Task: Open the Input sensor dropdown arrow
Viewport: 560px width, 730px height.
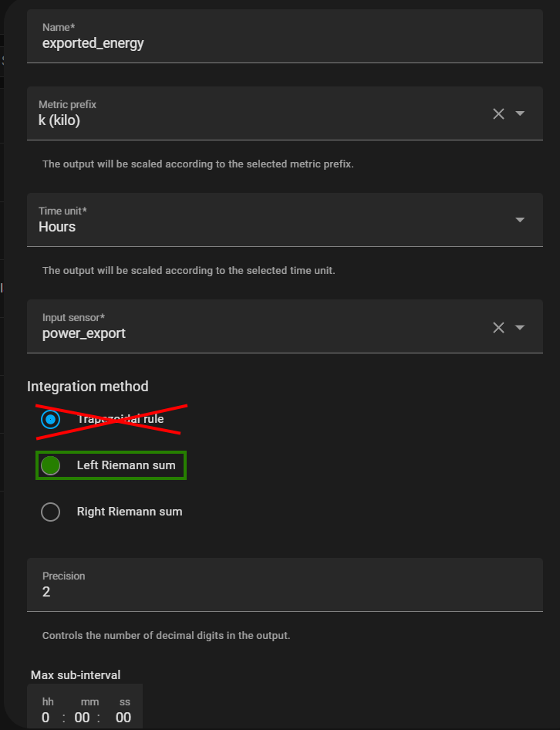Action: 520,327
